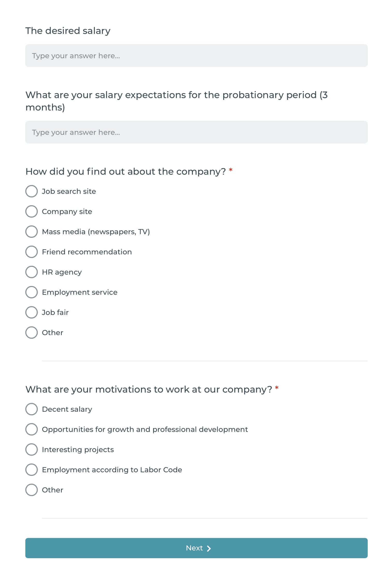Click the Friend recommendation label text
392x575 pixels.
pos(87,252)
